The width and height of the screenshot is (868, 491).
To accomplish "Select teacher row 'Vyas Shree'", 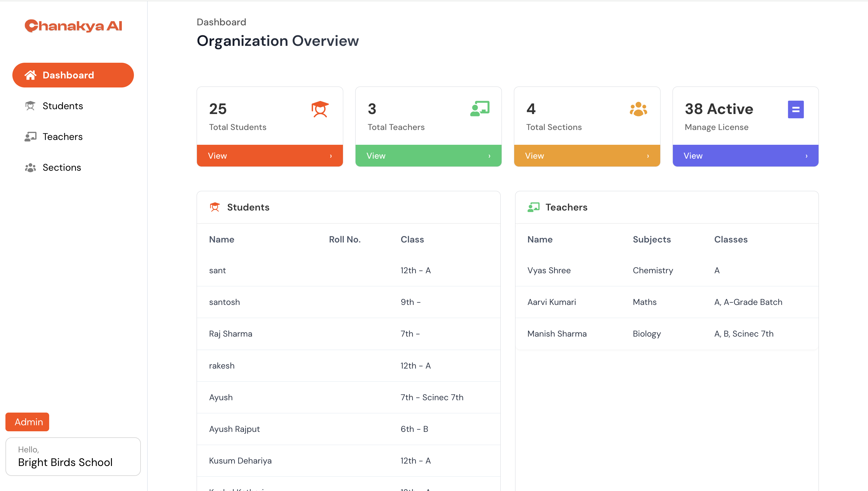I will click(x=667, y=271).
